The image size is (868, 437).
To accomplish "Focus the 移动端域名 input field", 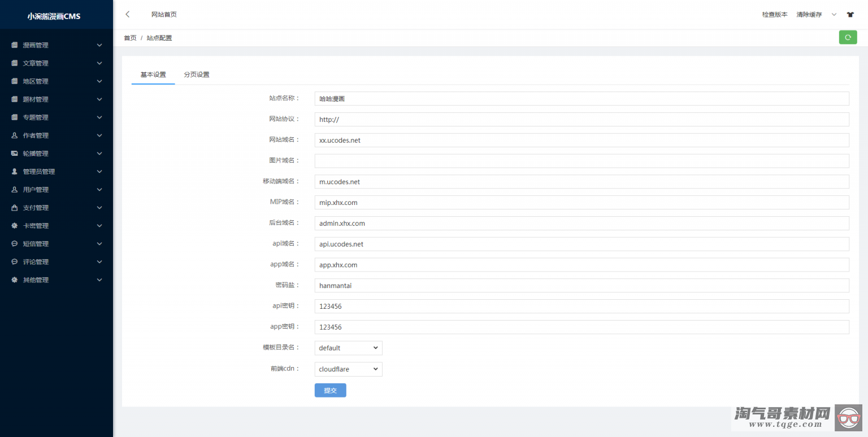I will (582, 182).
